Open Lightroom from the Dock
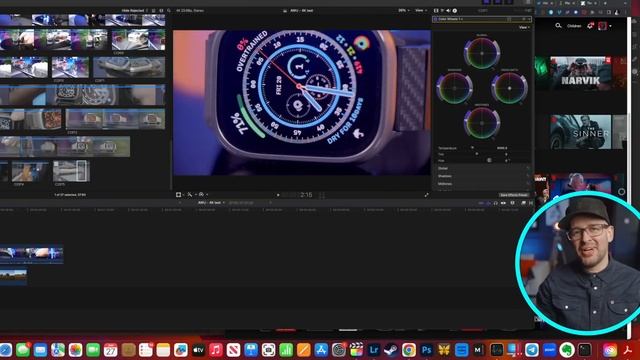This screenshot has height=360, width=640. (373, 350)
